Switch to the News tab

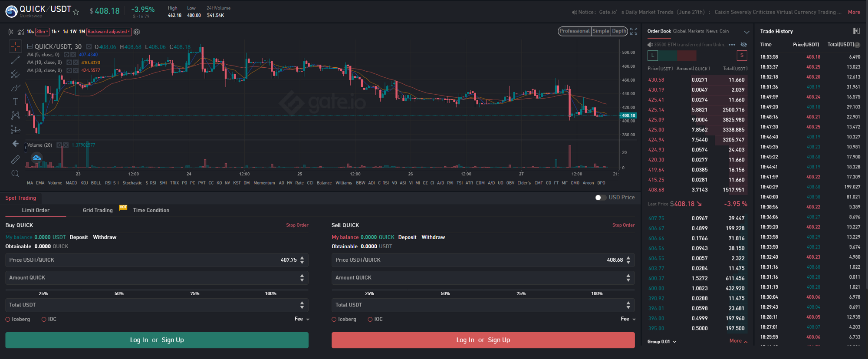coord(712,31)
